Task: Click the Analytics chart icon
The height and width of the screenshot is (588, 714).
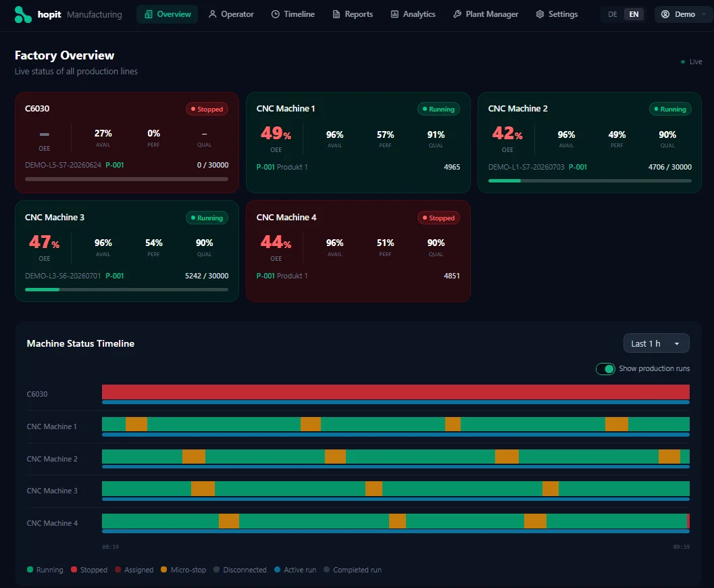Action: (x=394, y=14)
